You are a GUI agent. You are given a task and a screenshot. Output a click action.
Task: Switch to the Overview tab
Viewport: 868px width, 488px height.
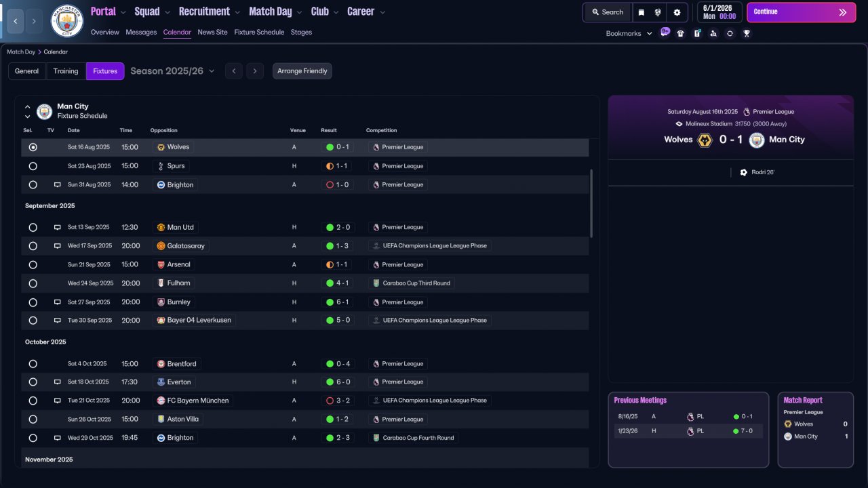tap(104, 33)
